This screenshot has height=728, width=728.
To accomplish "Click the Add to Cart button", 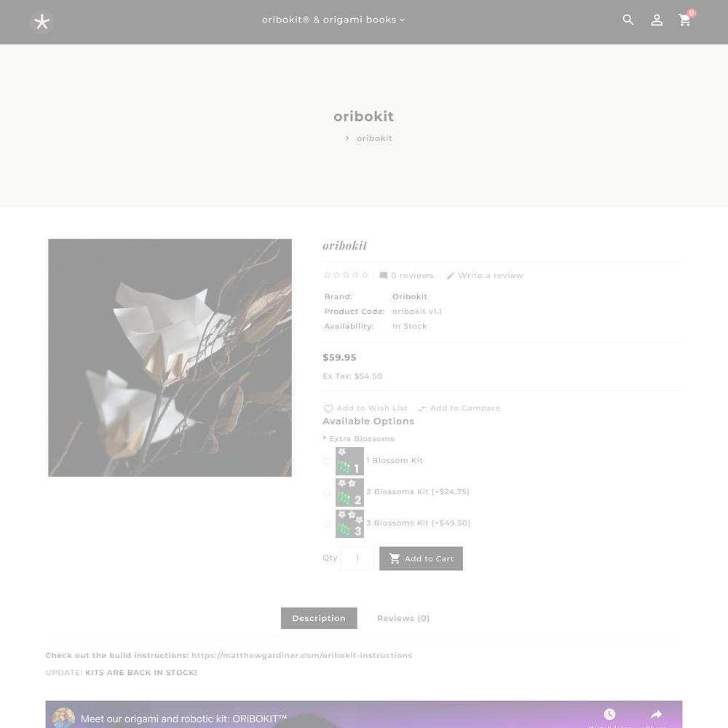I will (x=421, y=558).
